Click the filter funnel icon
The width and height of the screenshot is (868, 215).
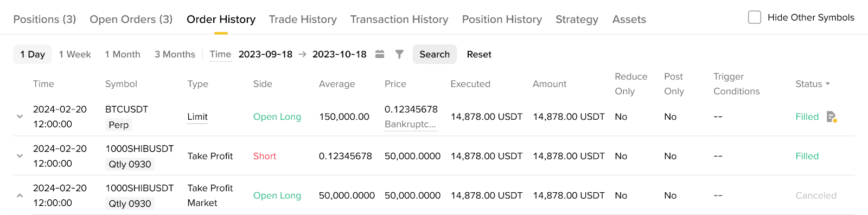click(x=399, y=54)
